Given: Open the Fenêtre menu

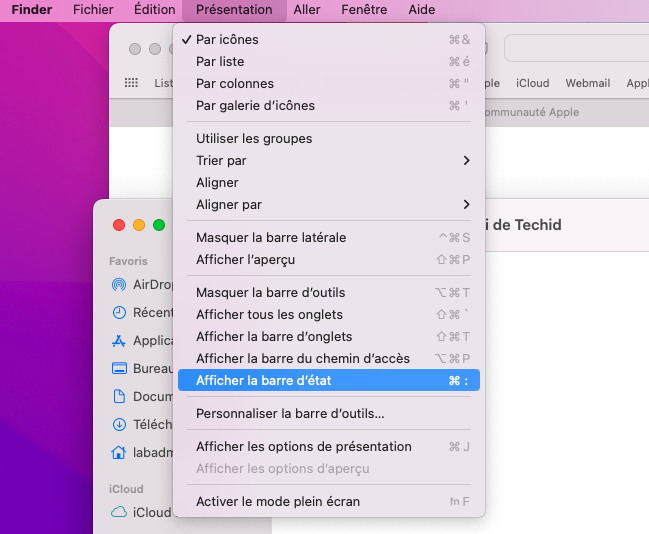Looking at the screenshot, I should point(364,10).
